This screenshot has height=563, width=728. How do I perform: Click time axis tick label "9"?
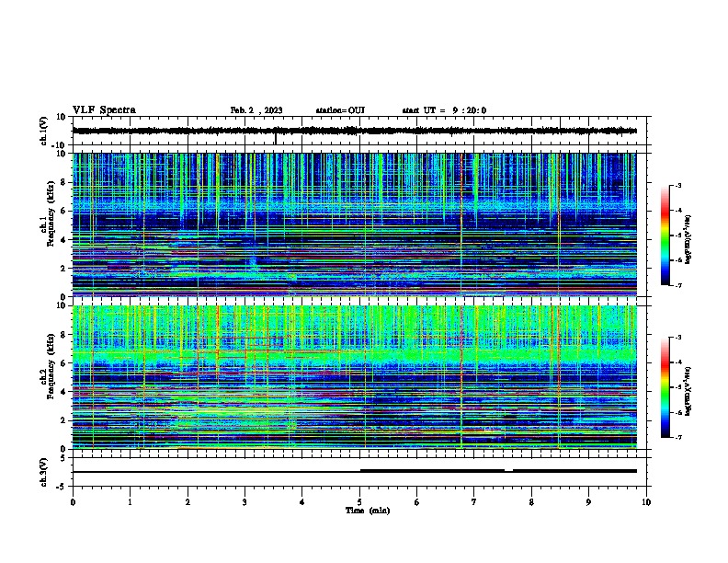[588, 502]
